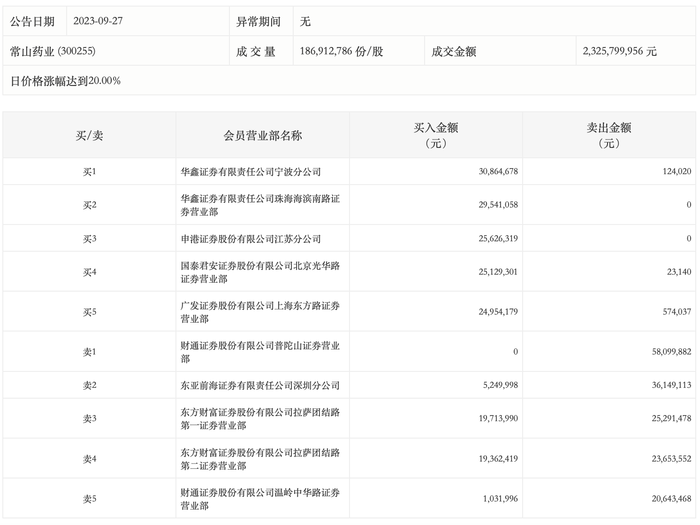Click the 买2 row label
This screenshot has height=525, width=700.
(x=89, y=205)
